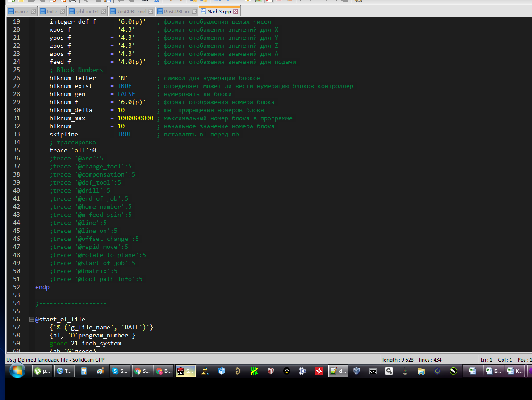Click the 'N' value of blknum_letter
Viewport: 532px width, 400px height.
point(123,78)
